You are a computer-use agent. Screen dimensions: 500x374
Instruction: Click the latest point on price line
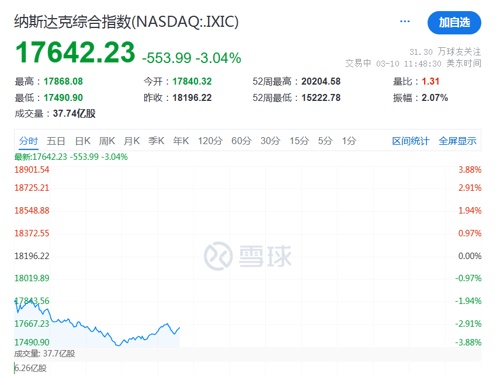[x=180, y=328]
